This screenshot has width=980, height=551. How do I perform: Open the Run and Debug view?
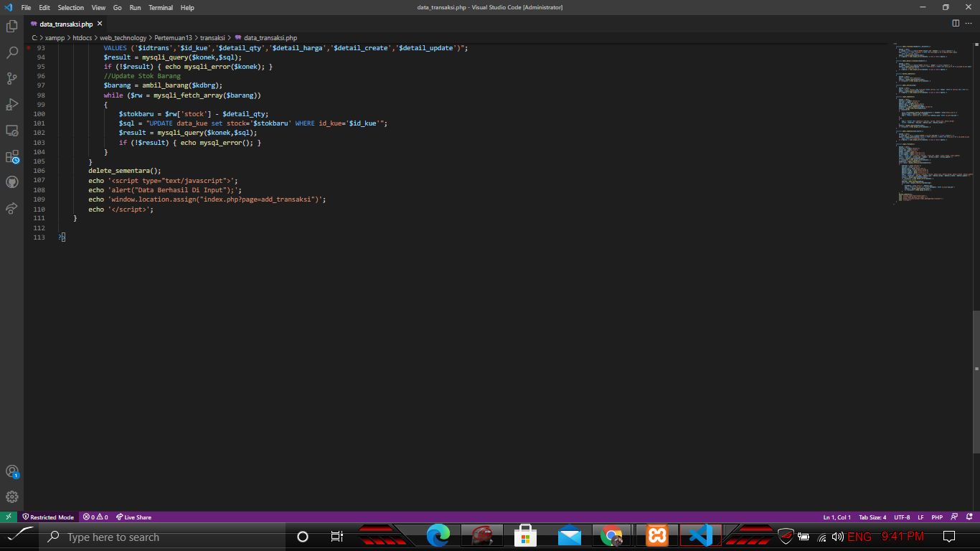[x=11, y=104]
